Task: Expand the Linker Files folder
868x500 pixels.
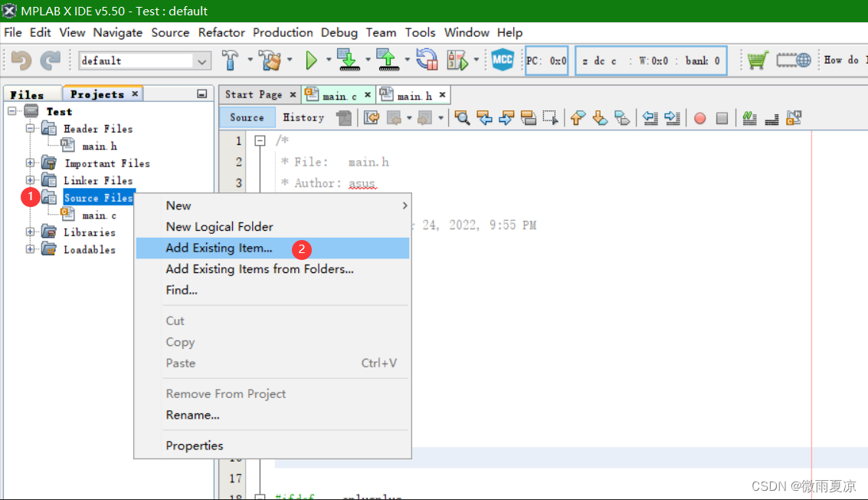Action: [x=30, y=180]
